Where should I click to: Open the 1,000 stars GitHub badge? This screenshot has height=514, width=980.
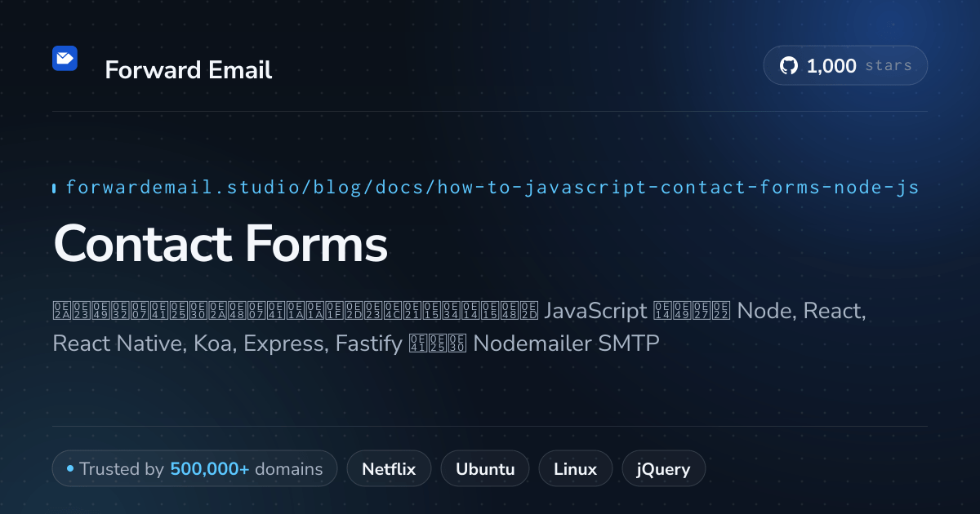(x=845, y=65)
